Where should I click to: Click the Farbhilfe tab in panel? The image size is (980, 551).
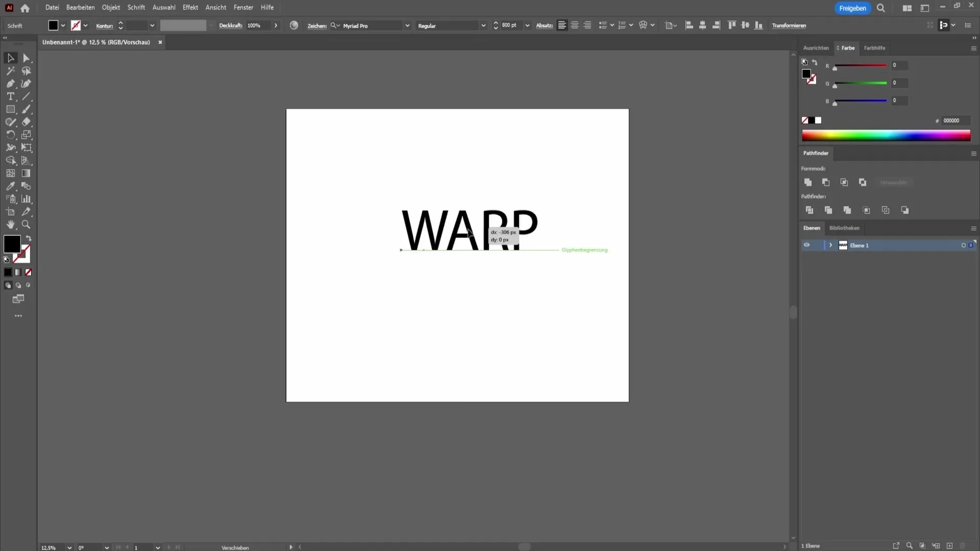point(875,47)
